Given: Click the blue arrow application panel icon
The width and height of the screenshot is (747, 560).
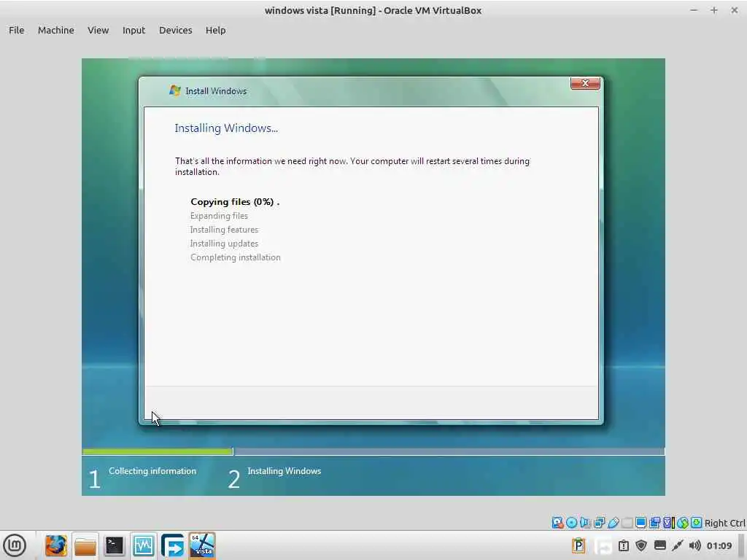Looking at the screenshot, I should (172, 545).
